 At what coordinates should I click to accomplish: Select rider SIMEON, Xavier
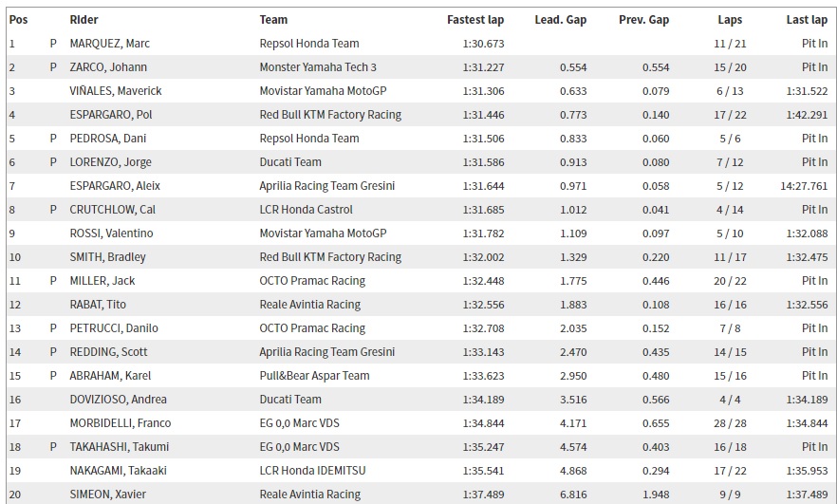[x=108, y=495]
